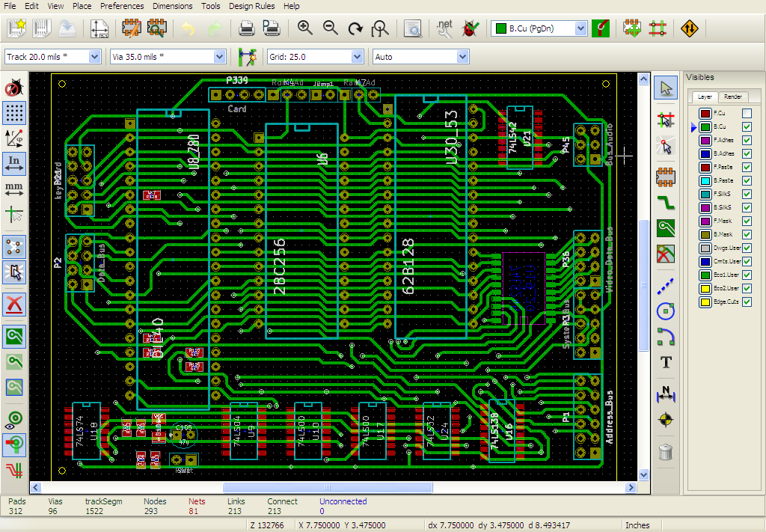Open the netlist reader (.net) tool

pos(444,28)
